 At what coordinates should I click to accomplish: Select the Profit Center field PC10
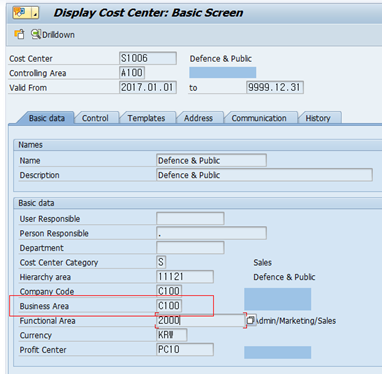[185, 349]
